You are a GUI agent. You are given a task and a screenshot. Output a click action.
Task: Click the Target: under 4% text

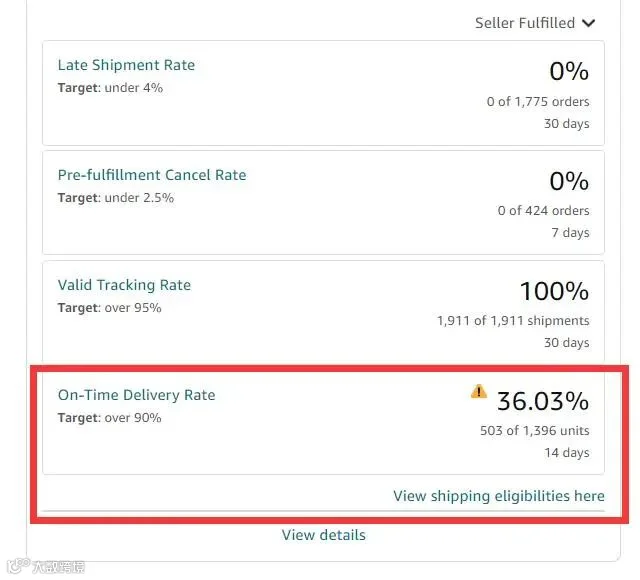click(x=110, y=88)
